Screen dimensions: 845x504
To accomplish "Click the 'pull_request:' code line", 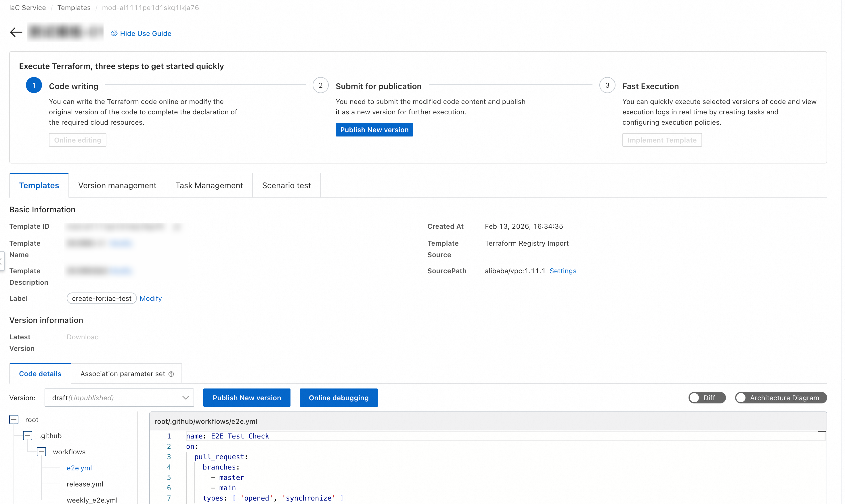I will (x=221, y=457).
